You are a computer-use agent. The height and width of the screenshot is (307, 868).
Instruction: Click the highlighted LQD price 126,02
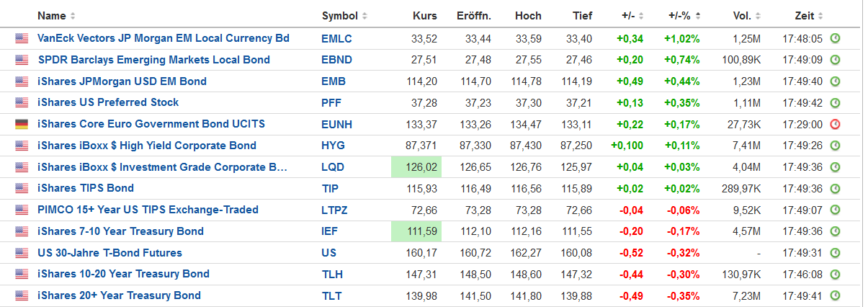[x=416, y=167]
